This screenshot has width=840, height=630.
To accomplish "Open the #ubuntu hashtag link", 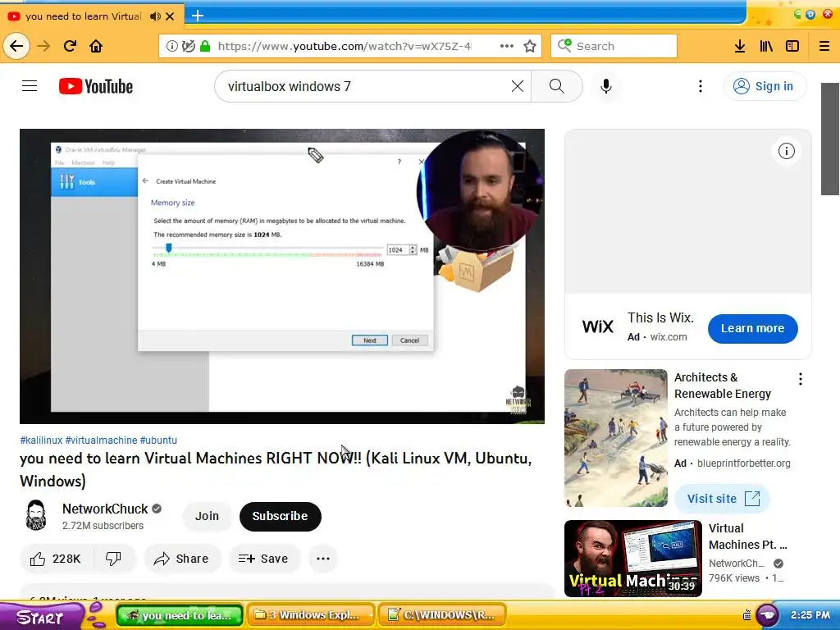I will 158,440.
